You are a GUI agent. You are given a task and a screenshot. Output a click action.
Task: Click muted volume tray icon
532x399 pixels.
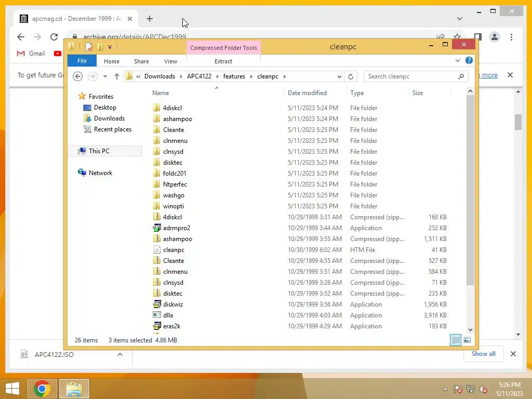(x=483, y=389)
